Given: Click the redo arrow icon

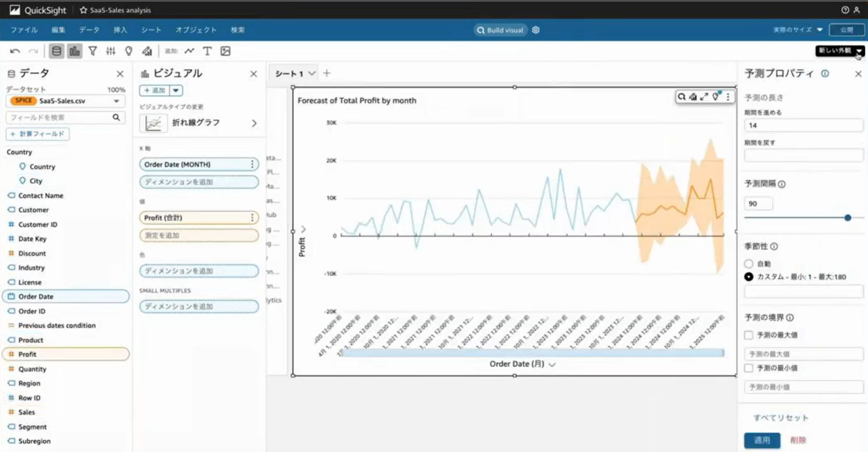Looking at the screenshot, I should 33,51.
